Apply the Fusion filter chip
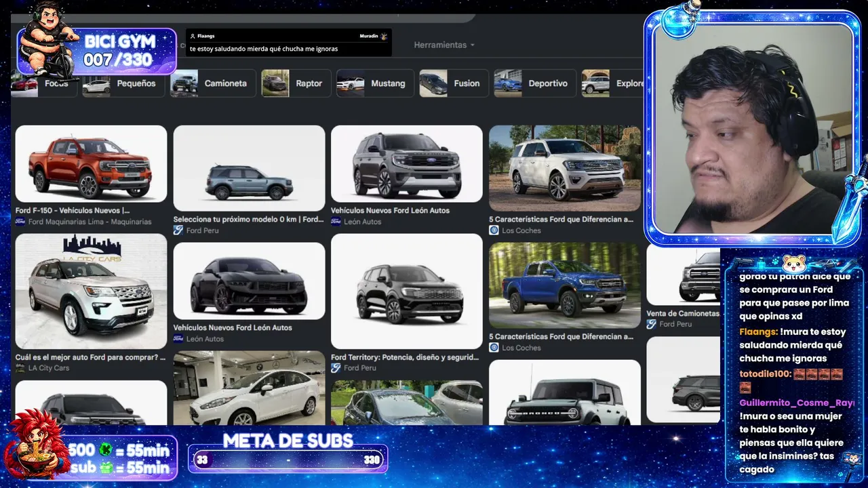 click(x=454, y=83)
